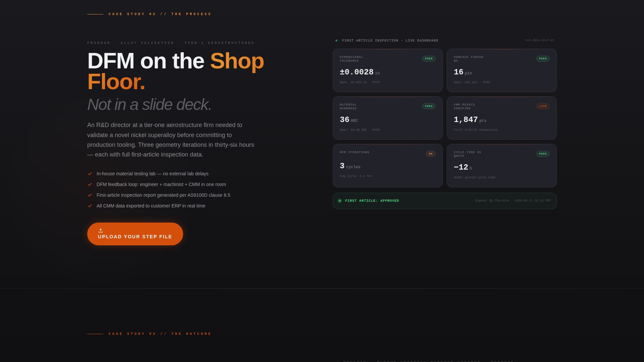The width and height of the screenshot is (644, 362).
Task: Click the Signed: QE-Thornton timestamp
Action: pyautogui.click(x=513, y=200)
